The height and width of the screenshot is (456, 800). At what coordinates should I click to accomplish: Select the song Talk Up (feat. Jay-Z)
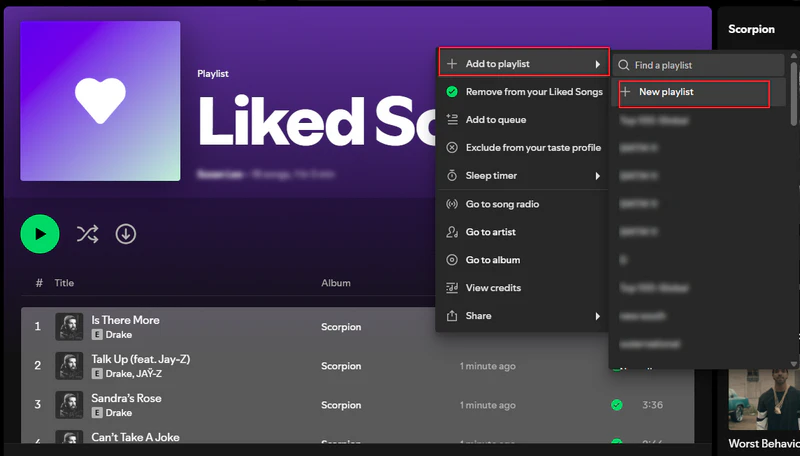141,359
